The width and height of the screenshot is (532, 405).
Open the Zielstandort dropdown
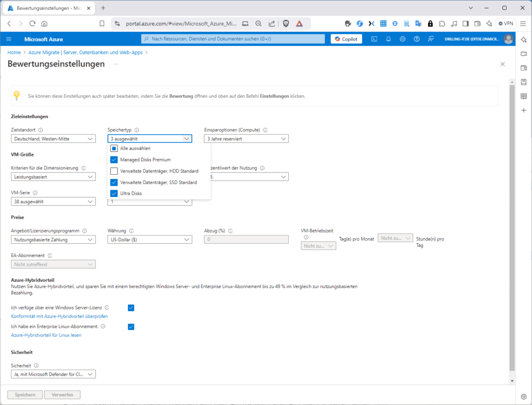tap(54, 139)
